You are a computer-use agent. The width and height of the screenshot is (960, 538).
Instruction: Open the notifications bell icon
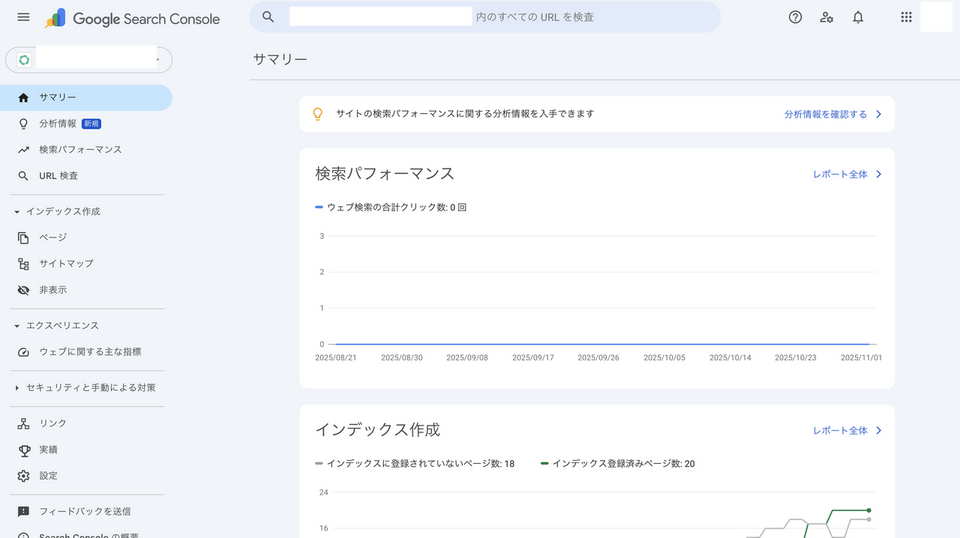tap(858, 17)
